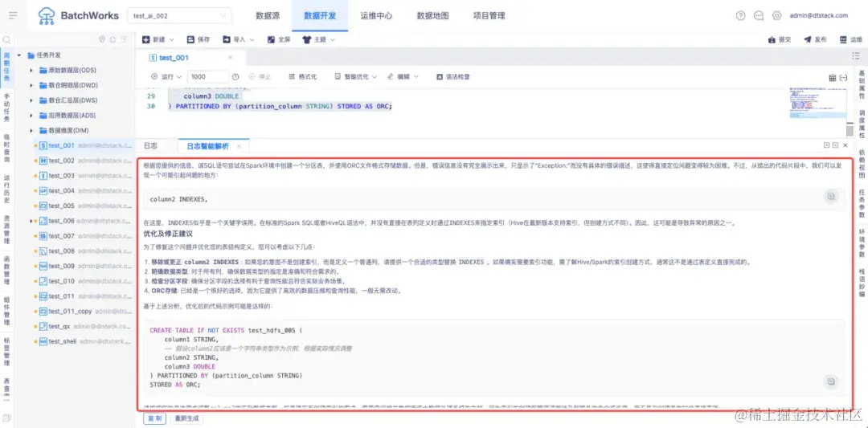
Task: Click the 保存 save button
Action: pyautogui.click(x=199, y=40)
